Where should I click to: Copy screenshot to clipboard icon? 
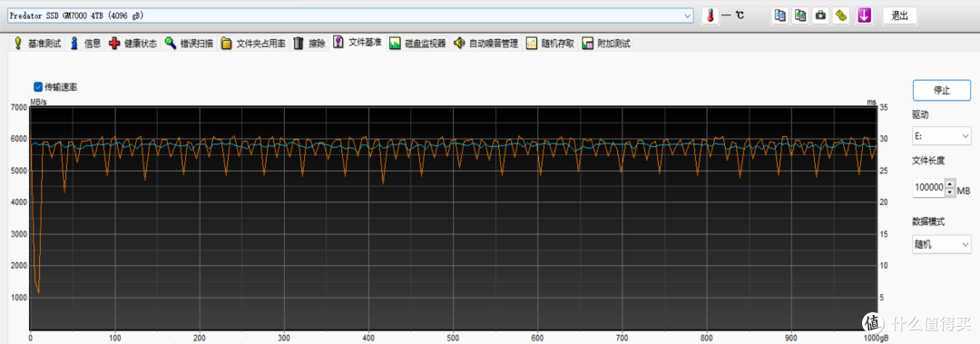click(x=800, y=15)
